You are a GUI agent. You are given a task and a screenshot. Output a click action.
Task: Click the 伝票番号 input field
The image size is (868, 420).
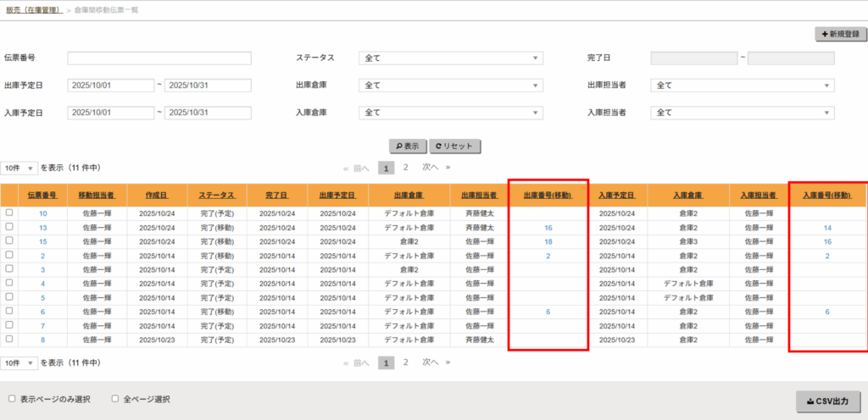point(159,58)
